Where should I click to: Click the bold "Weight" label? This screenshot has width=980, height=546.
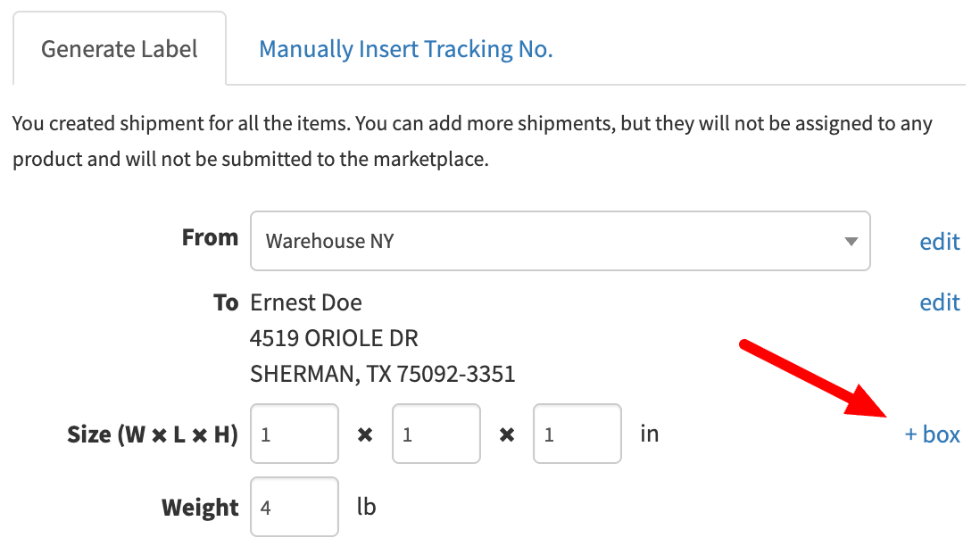200,508
